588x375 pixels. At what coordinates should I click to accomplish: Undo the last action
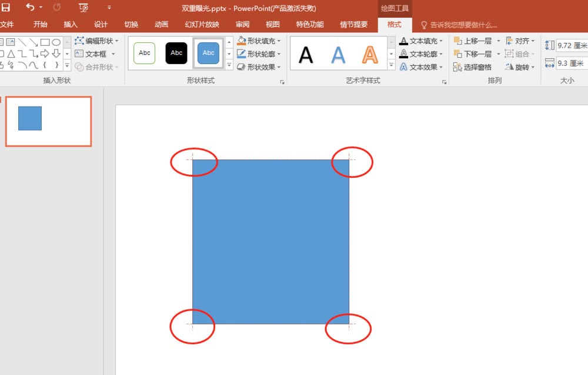click(x=30, y=7)
